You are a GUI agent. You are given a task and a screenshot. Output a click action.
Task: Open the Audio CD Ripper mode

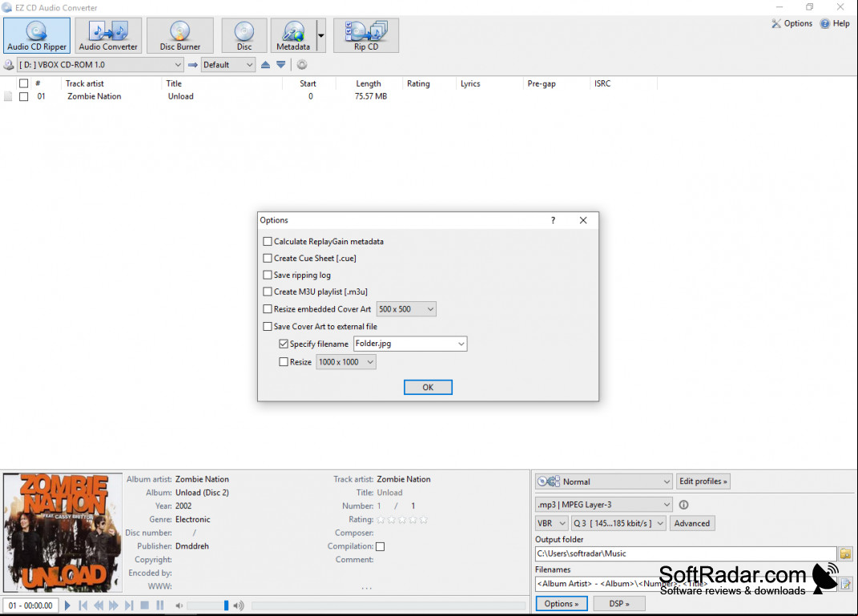[37, 35]
